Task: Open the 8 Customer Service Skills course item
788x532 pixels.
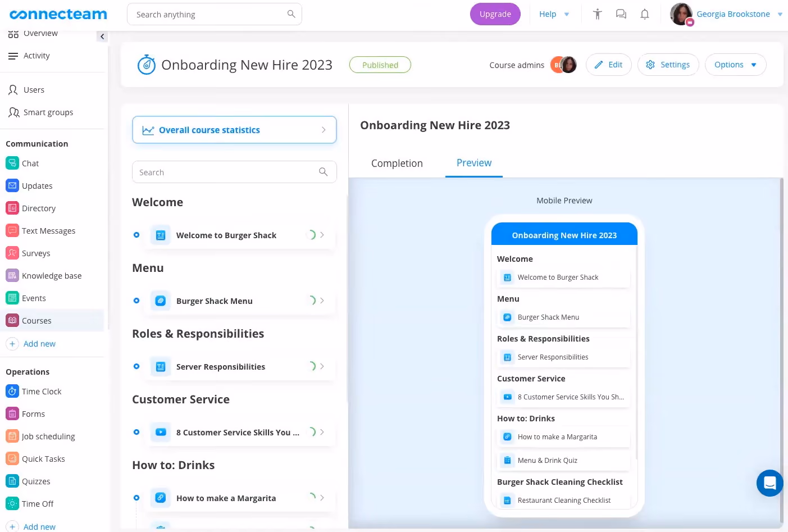Action: tap(240, 432)
